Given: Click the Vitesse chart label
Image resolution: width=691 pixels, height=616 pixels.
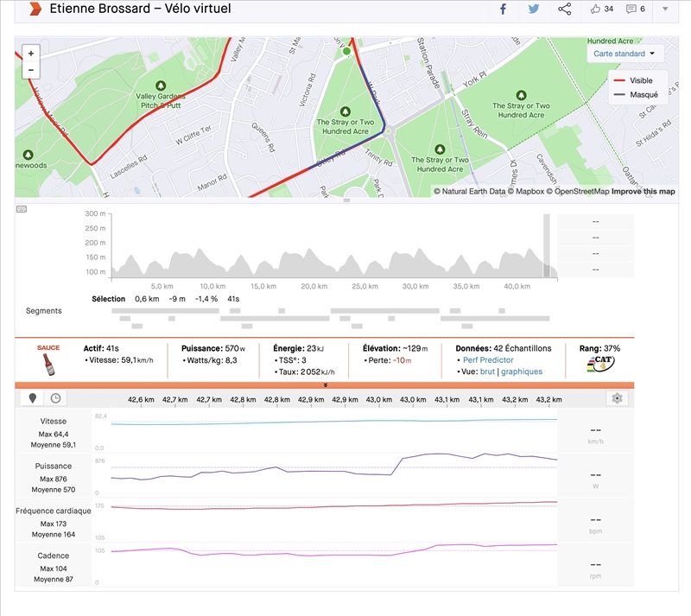Looking at the screenshot, I should 54,421.
